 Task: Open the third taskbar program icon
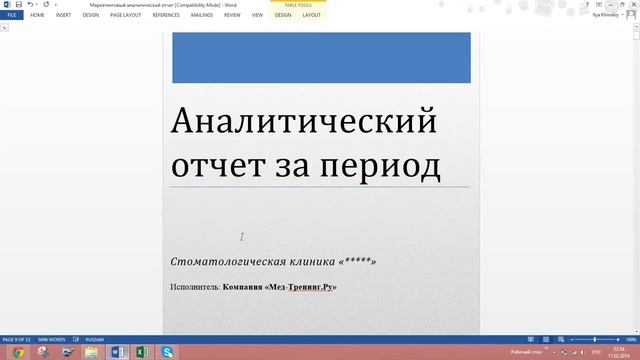68,352
